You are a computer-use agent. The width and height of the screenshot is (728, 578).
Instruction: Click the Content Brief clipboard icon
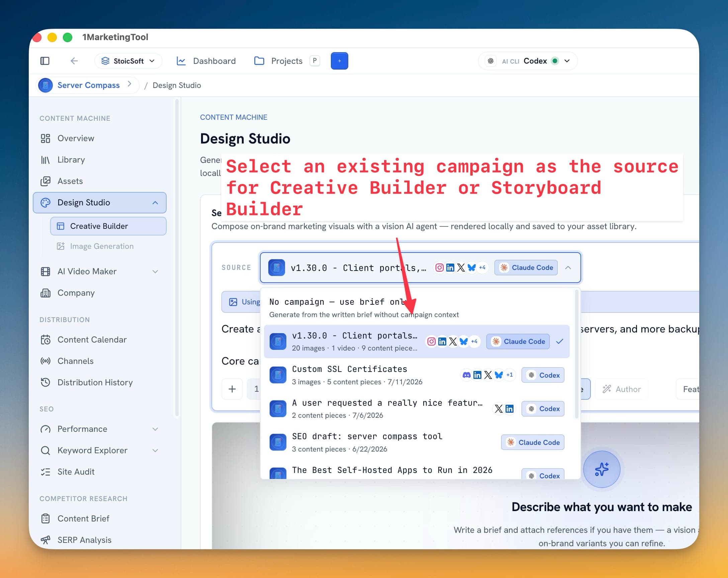tap(45, 518)
